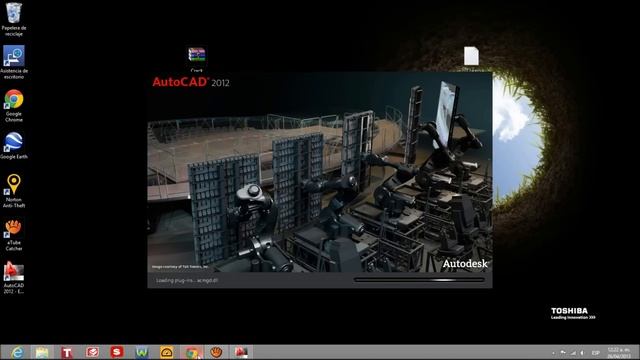
Task: Click the loading plug-ins status text
Action: 187,280
